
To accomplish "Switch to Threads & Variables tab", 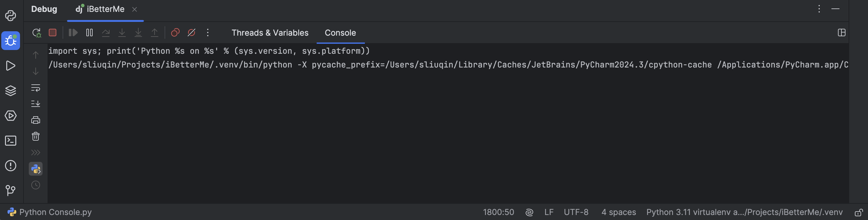I will pyautogui.click(x=270, y=32).
